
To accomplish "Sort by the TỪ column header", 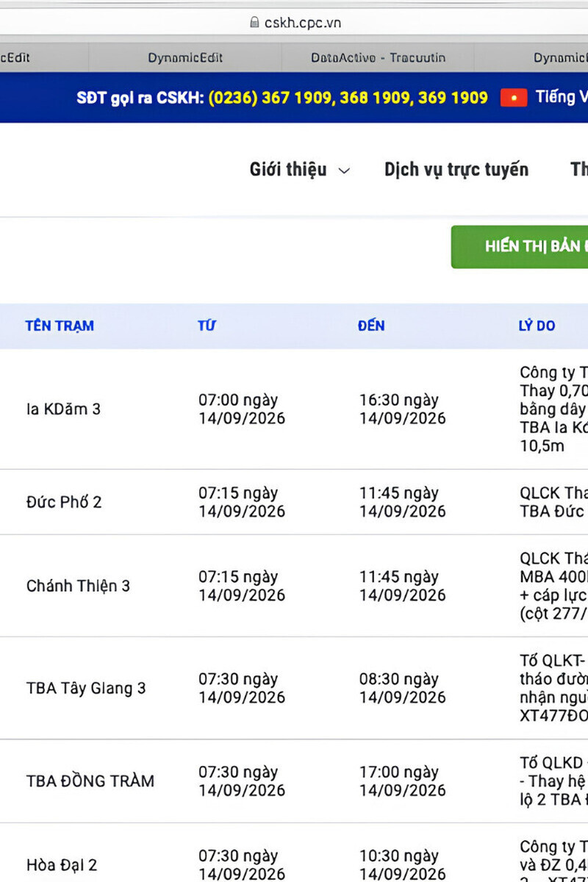I will [207, 326].
